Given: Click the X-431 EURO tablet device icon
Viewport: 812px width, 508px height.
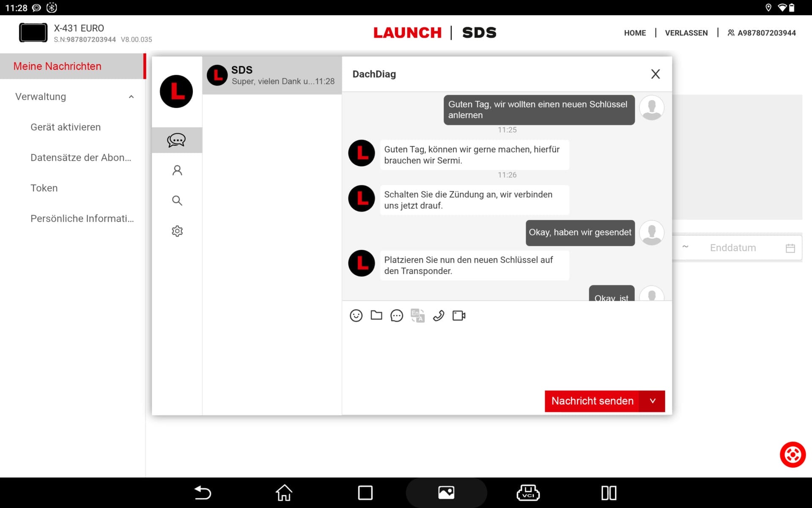Looking at the screenshot, I should point(33,33).
